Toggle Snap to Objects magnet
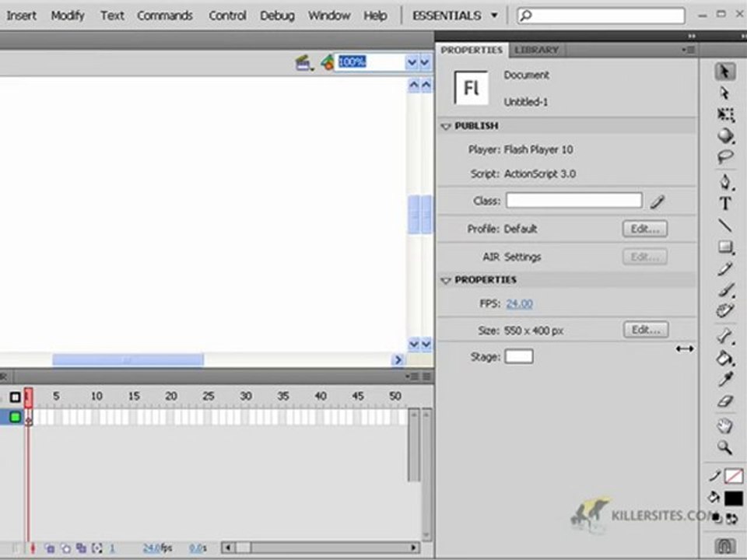The height and width of the screenshot is (560, 747). (x=724, y=546)
